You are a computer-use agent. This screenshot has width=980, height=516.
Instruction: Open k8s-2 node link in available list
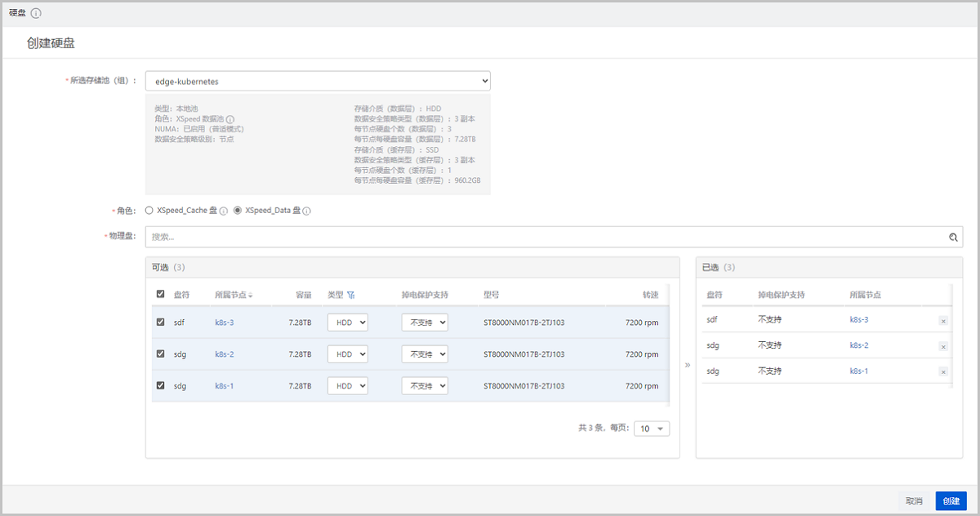[x=225, y=354]
